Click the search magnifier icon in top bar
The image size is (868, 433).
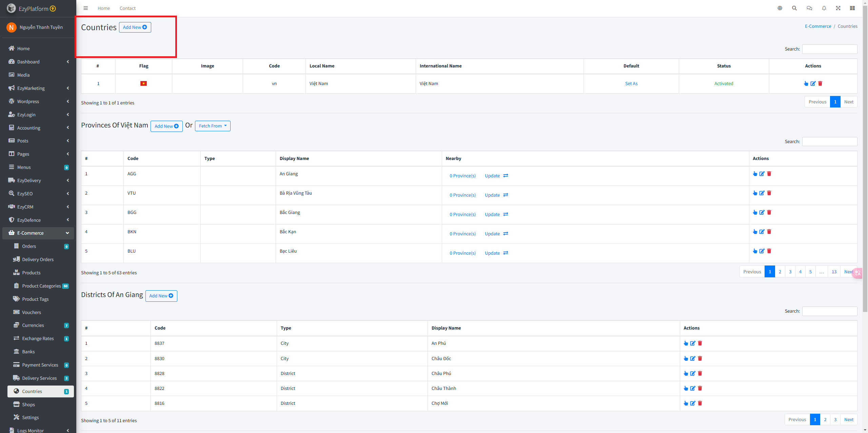[794, 8]
